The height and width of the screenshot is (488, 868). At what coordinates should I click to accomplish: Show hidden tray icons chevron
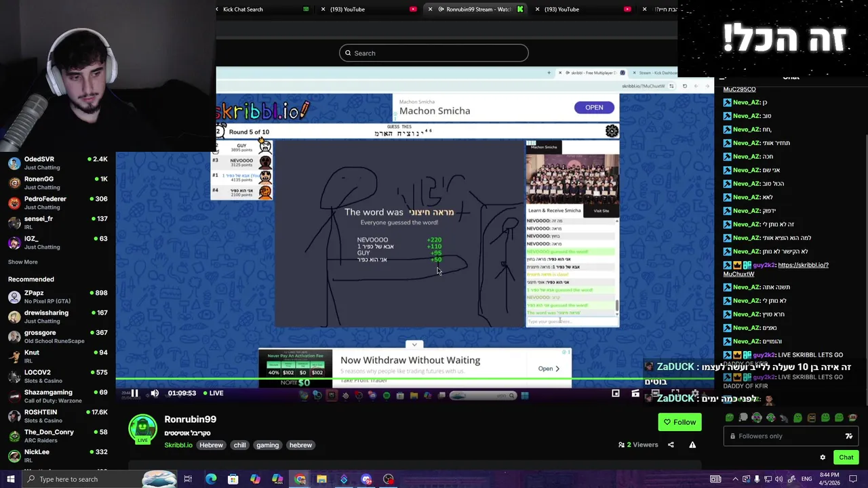736,479
